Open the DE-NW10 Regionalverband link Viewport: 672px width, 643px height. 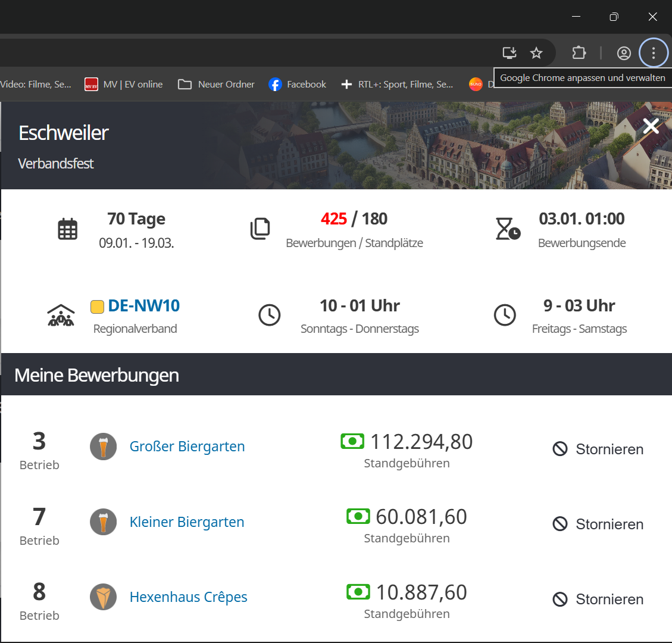[143, 306]
